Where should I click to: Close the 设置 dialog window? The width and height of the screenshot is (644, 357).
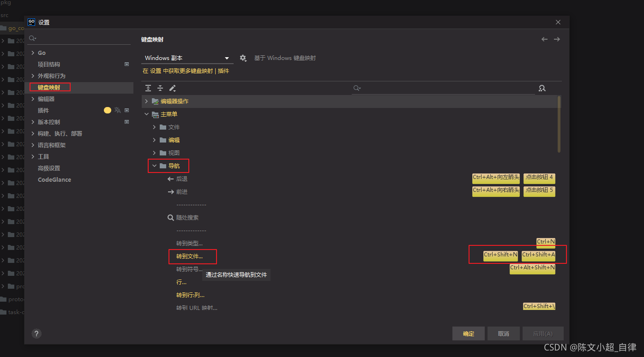(558, 22)
